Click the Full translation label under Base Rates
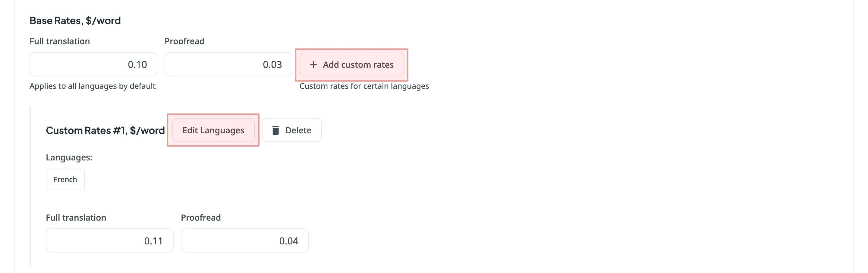Viewport: 868px width, 273px height. [60, 41]
